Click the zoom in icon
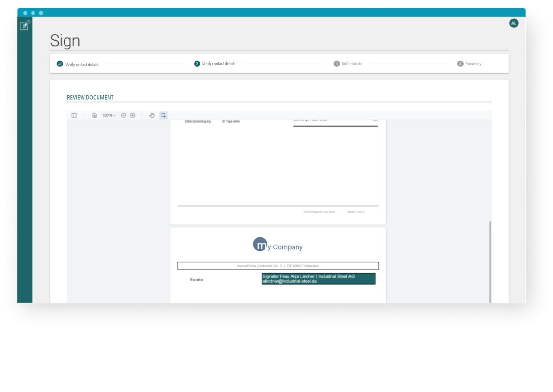This screenshot has height=392, width=553. (x=131, y=115)
